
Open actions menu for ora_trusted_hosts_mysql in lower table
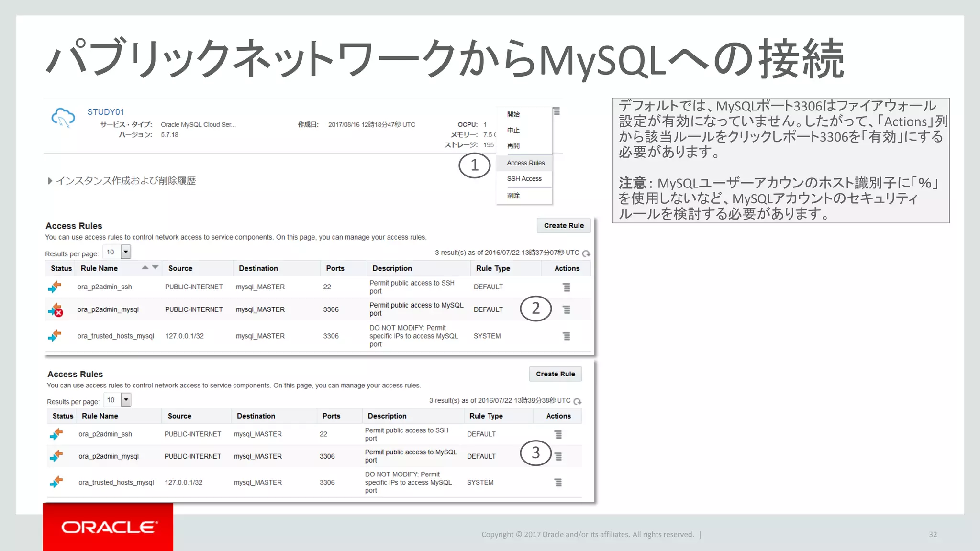tap(558, 483)
